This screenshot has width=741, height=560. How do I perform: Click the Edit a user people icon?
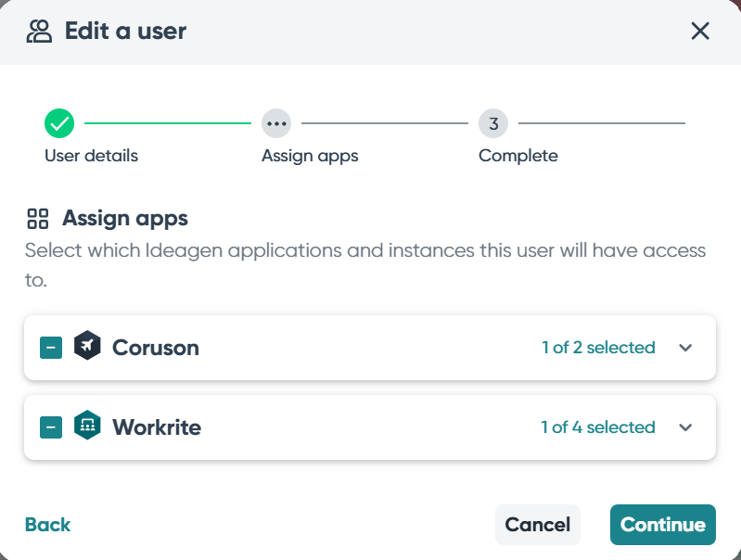39,32
